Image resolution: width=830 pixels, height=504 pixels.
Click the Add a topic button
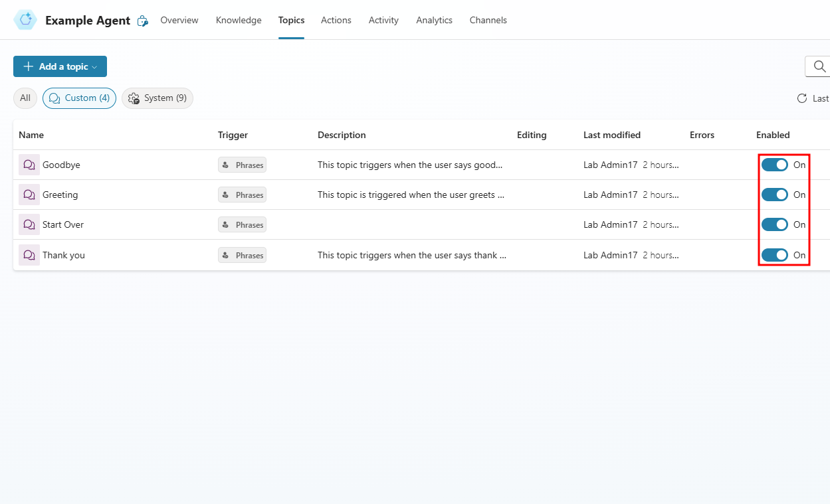pyautogui.click(x=56, y=66)
